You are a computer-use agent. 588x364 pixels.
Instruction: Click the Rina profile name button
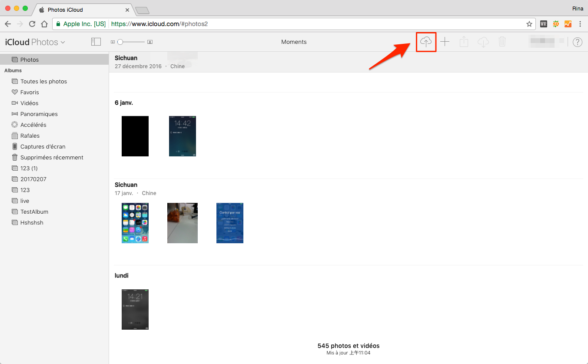coord(577,8)
